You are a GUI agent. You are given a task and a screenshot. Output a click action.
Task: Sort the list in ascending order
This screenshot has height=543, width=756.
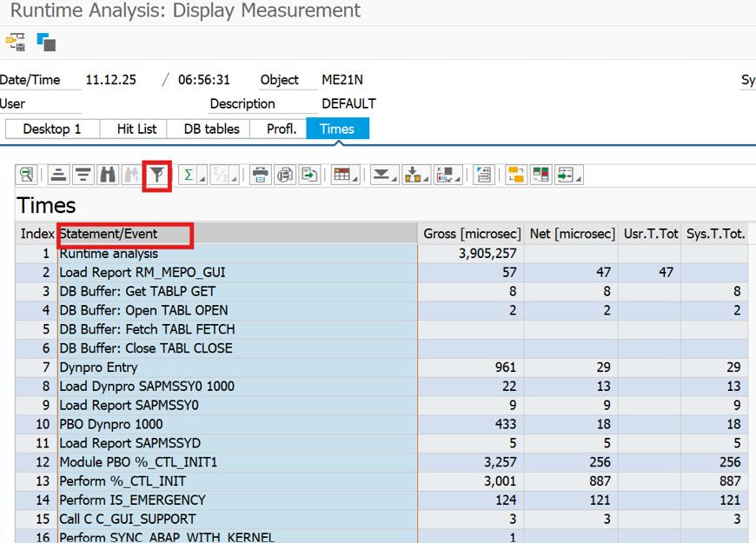pos(59,175)
